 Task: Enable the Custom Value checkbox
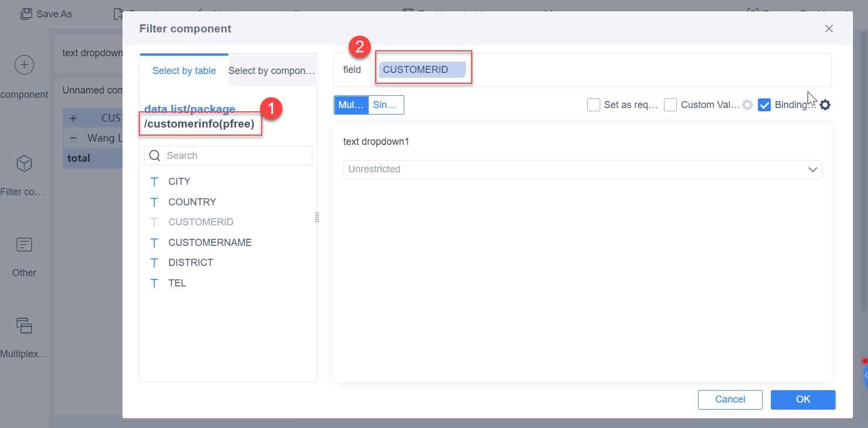670,105
